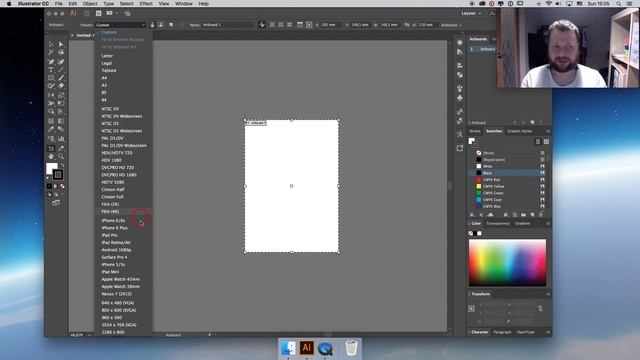This screenshot has height=360, width=640.
Task: Select the Selection tool arrow
Action: (x=51, y=44)
